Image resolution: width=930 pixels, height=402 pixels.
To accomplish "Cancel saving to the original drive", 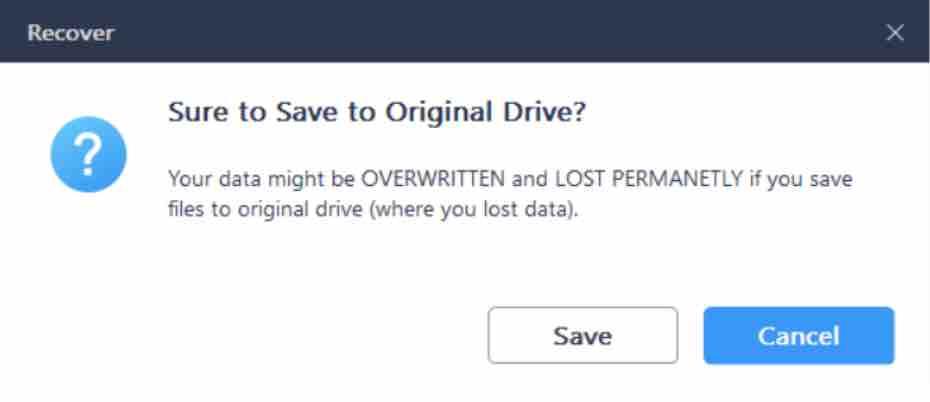I will click(x=798, y=336).
